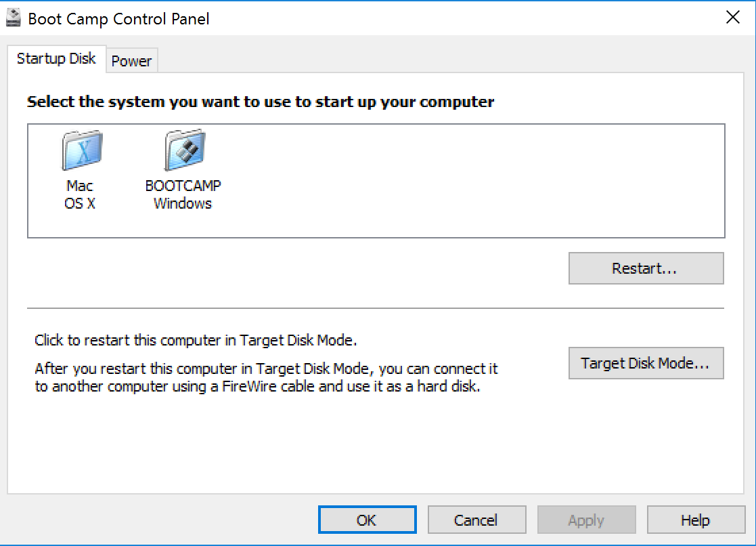Click Cancel to discard changes

point(476,520)
